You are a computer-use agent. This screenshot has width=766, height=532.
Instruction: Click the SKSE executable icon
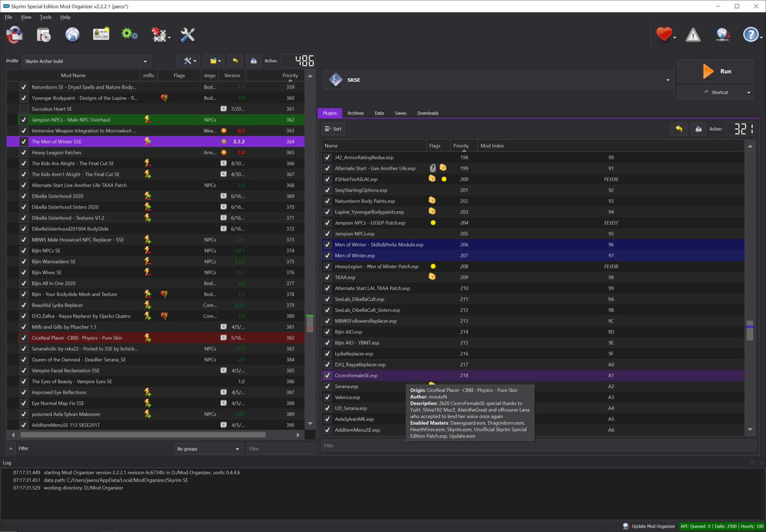click(x=336, y=80)
